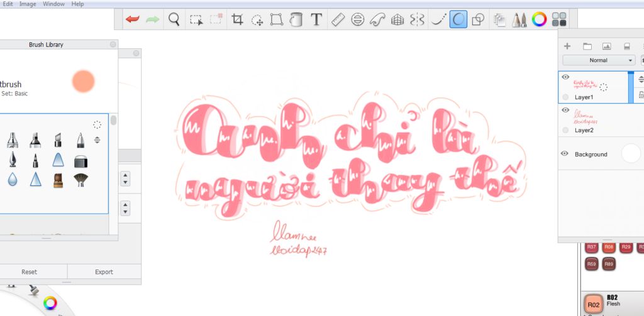The image size is (644, 316).
Task: Toggle the circle below Layer1's eye
Action: 565,97
